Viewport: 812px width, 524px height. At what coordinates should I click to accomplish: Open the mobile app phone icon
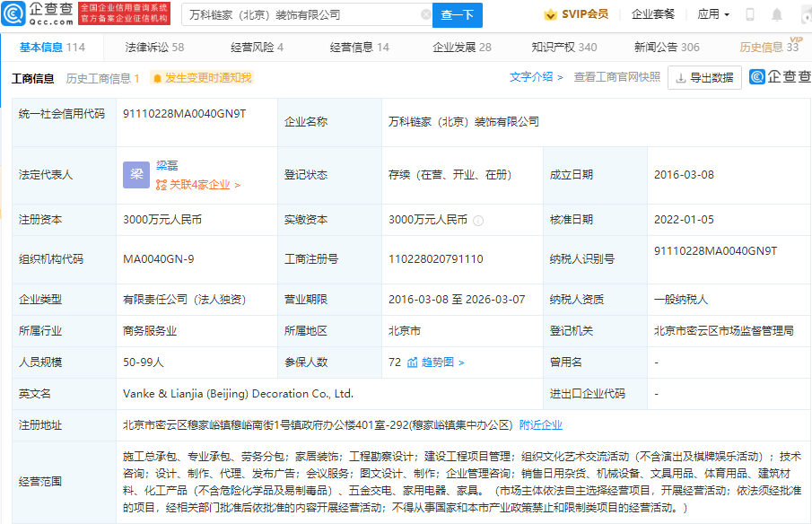(x=750, y=15)
